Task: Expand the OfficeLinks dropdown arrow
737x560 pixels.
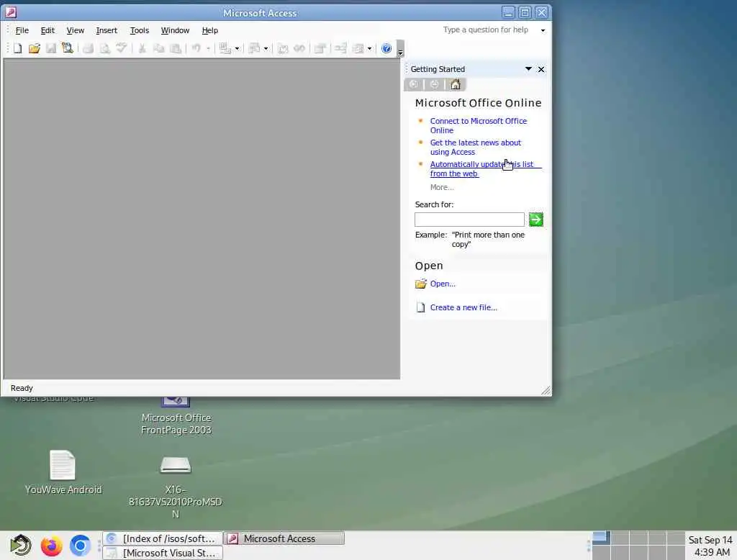Action: [237, 48]
